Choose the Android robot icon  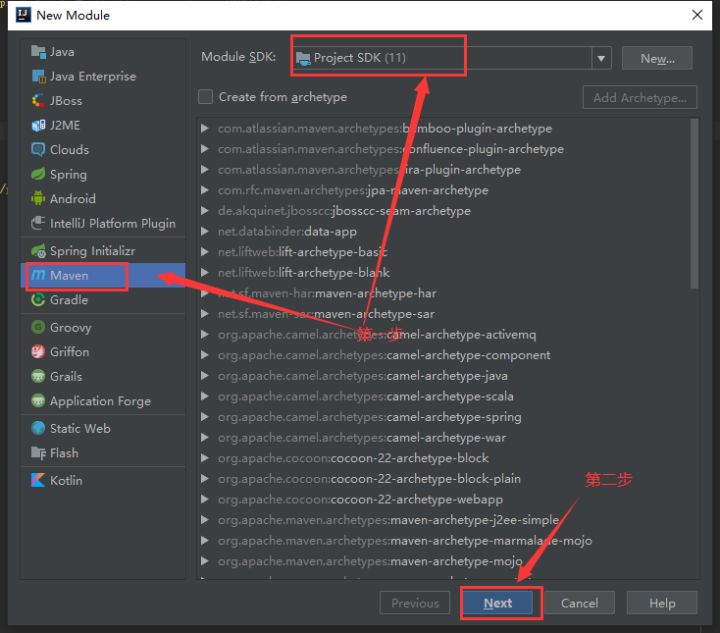tap(38, 198)
